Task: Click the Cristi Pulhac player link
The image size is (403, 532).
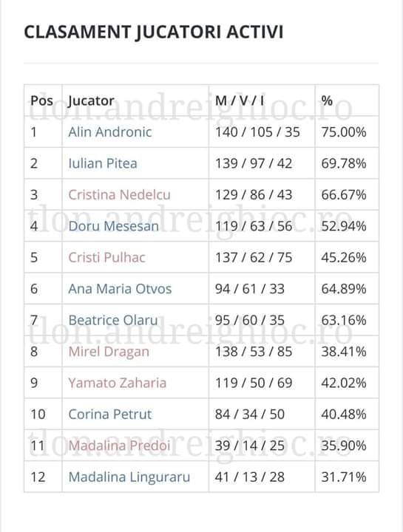Action: [x=106, y=258]
